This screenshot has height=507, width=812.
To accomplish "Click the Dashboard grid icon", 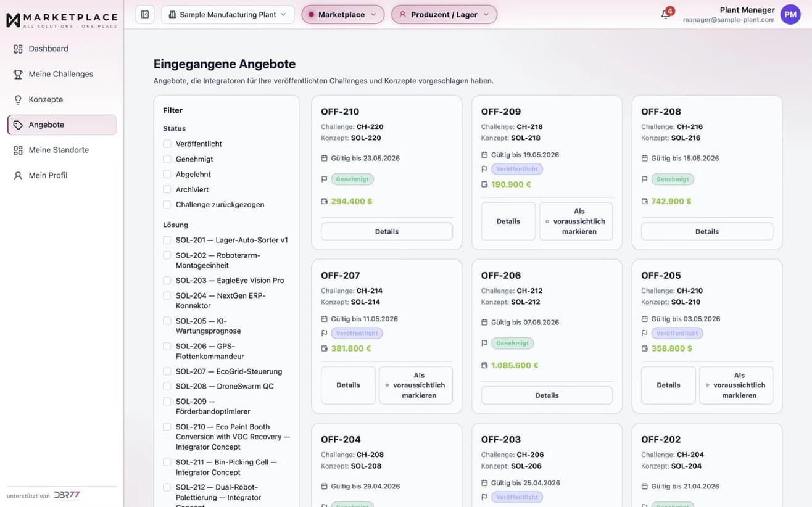I will 18,49.
